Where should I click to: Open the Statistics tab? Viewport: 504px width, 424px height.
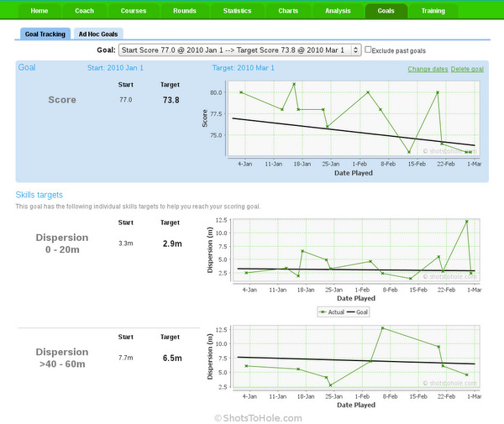(x=237, y=11)
